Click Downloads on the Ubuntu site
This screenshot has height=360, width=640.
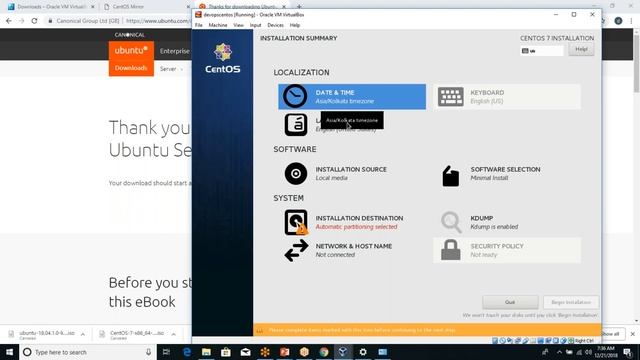pyautogui.click(x=131, y=68)
